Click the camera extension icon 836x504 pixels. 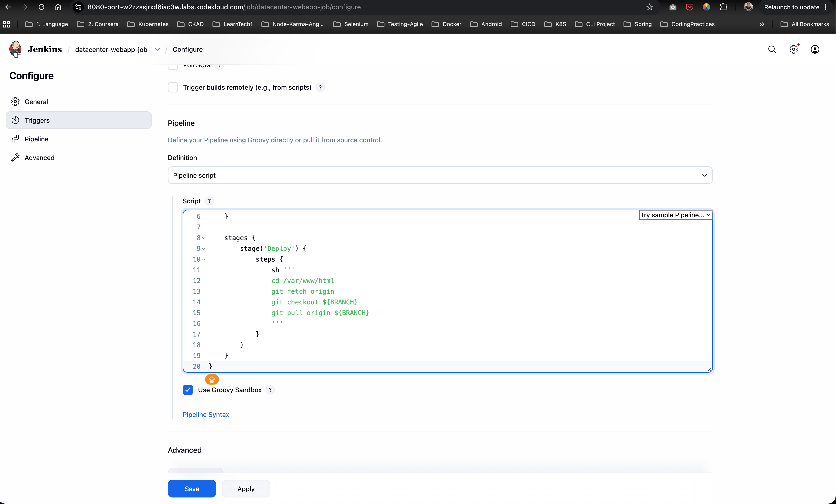click(673, 7)
